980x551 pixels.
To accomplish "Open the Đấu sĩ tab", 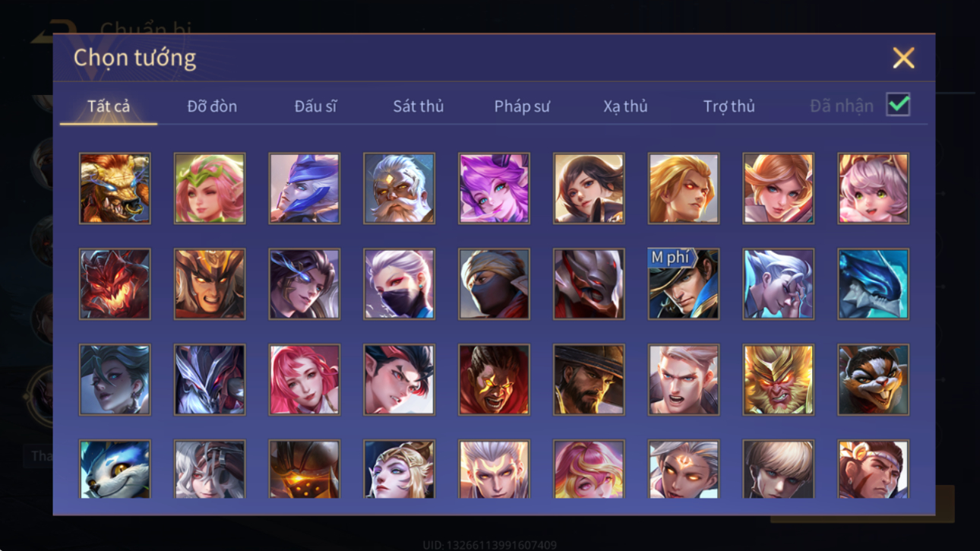I will (x=315, y=106).
